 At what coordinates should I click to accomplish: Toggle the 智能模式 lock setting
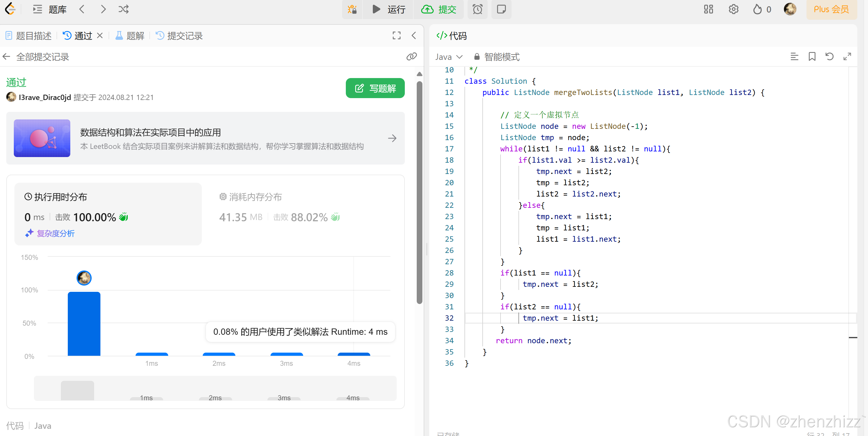[497, 57]
